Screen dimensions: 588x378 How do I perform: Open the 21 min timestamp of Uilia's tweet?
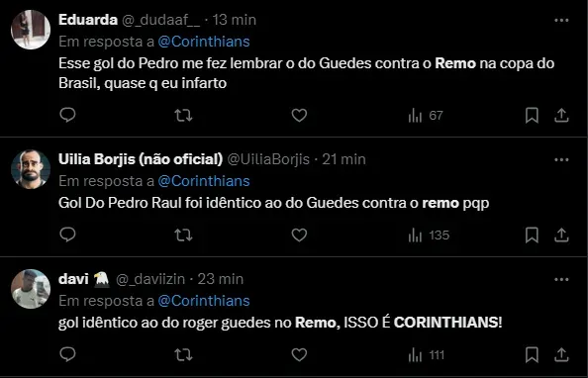pos(343,159)
